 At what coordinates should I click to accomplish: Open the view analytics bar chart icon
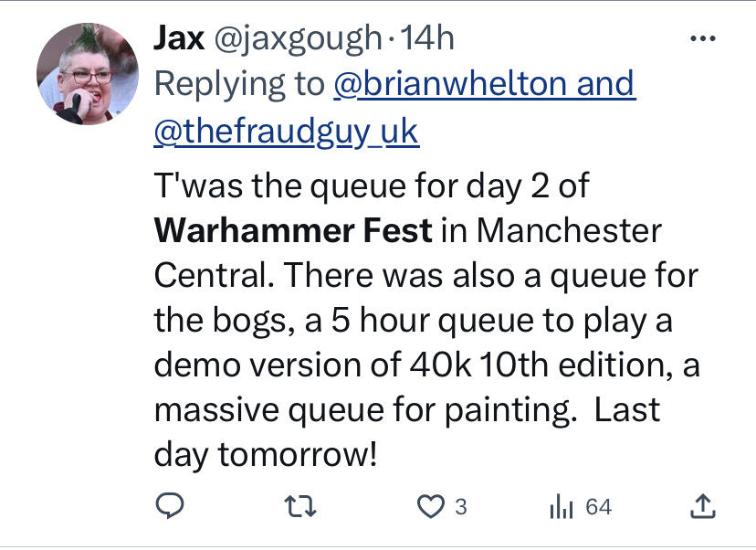click(560, 505)
